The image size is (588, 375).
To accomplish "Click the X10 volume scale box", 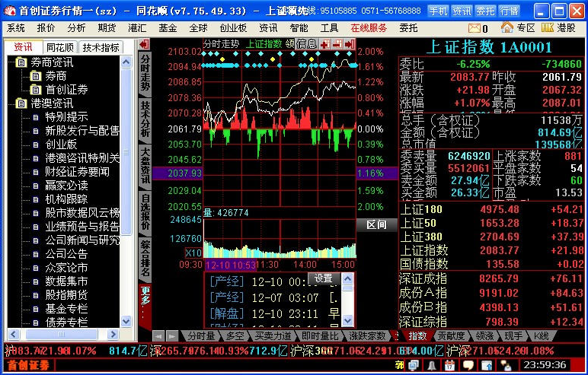I will click(193, 253).
